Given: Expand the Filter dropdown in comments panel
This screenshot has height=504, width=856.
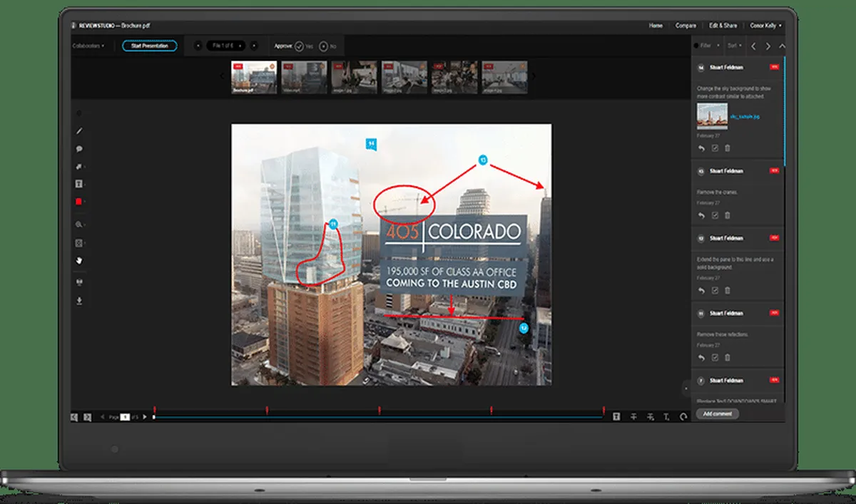Looking at the screenshot, I should (707, 46).
